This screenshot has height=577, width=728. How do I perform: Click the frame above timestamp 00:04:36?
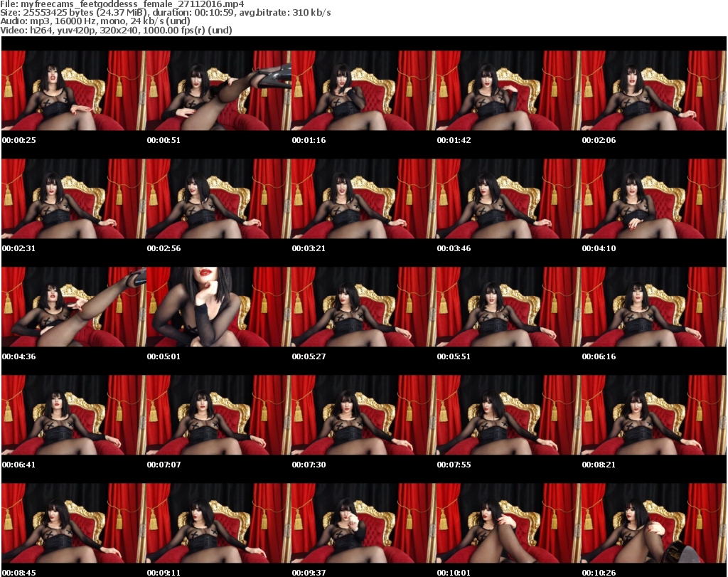(x=74, y=307)
